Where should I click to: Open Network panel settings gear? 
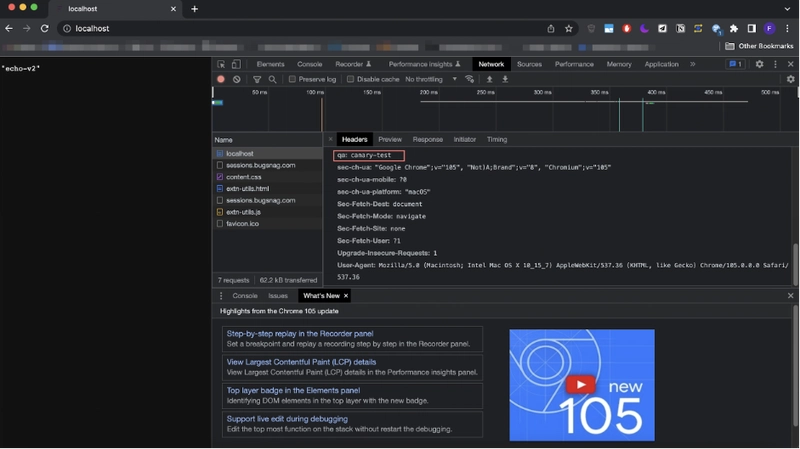click(790, 79)
